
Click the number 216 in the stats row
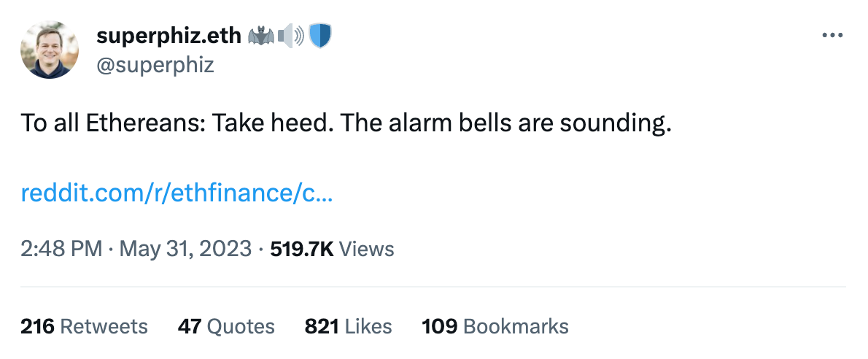click(38, 326)
